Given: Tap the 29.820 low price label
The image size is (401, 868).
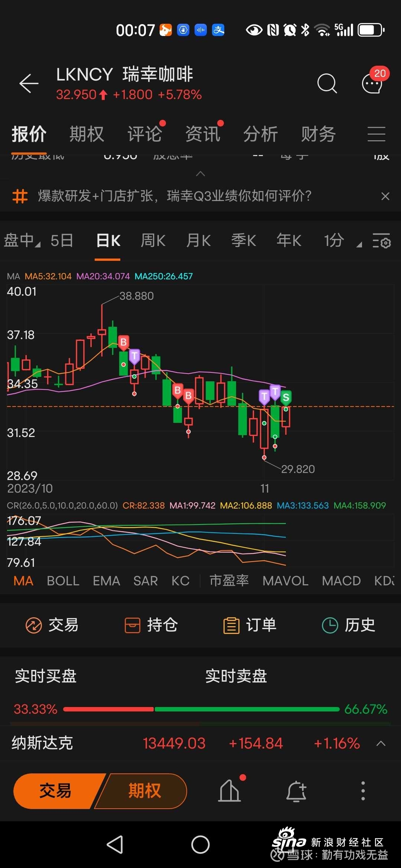Looking at the screenshot, I should pos(298,469).
